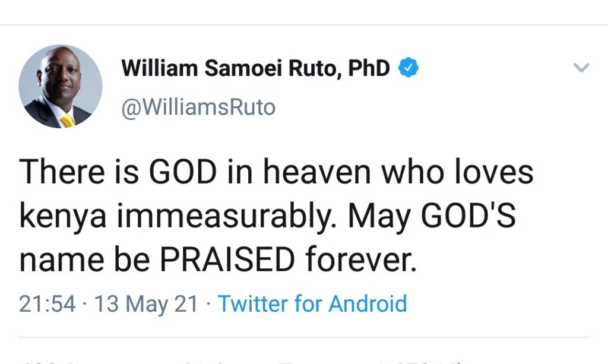The height and width of the screenshot is (364, 608).
Task: Click the Twitter for Android source link
Action: click(x=312, y=304)
